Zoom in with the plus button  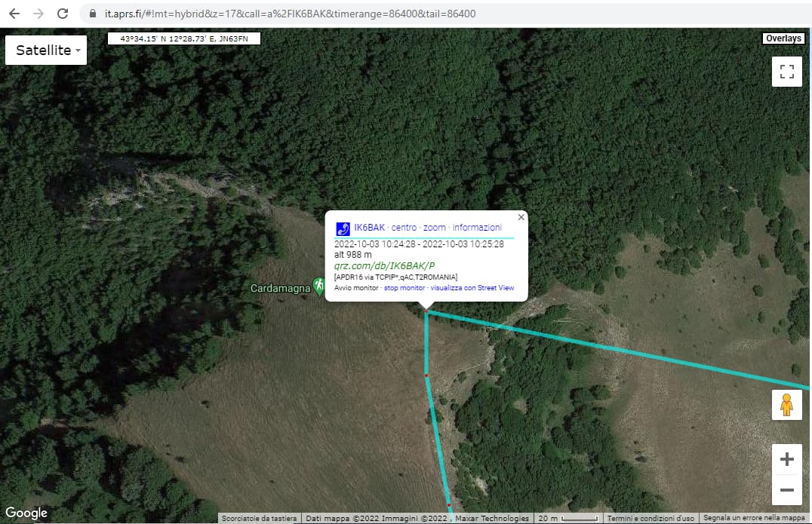[x=786, y=459]
